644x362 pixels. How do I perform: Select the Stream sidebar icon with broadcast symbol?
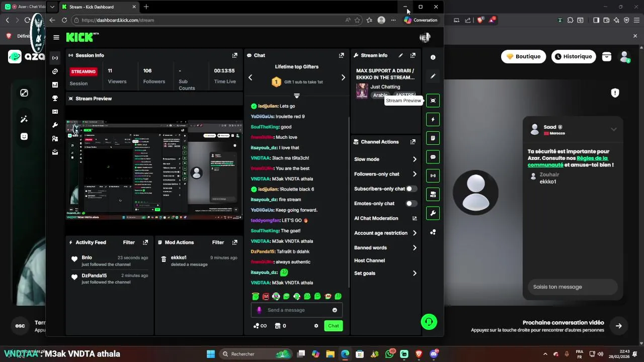click(x=55, y=58)
